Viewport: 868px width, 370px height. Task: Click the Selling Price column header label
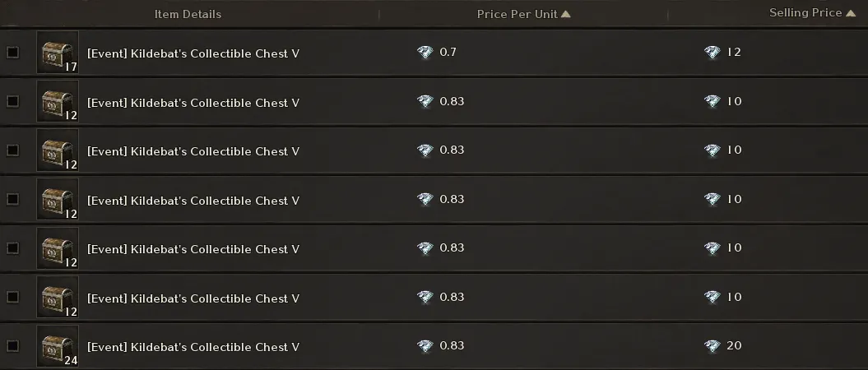coord(805,13)
